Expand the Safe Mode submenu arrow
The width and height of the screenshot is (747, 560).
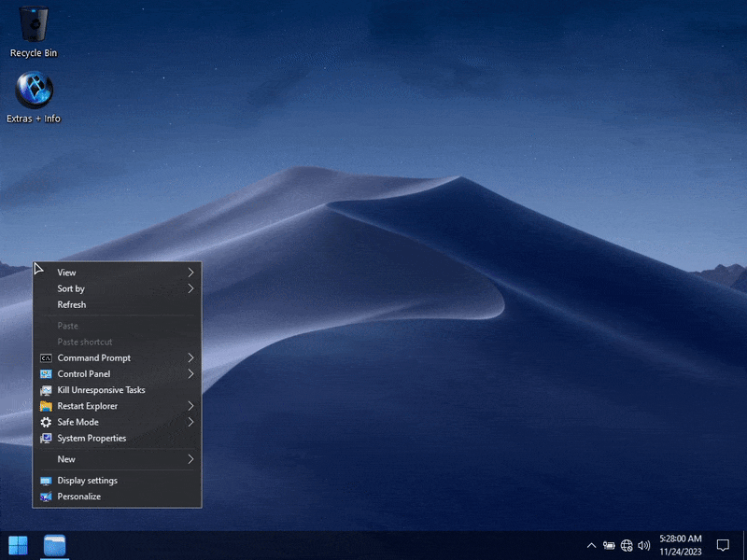(x=190, y=422)
